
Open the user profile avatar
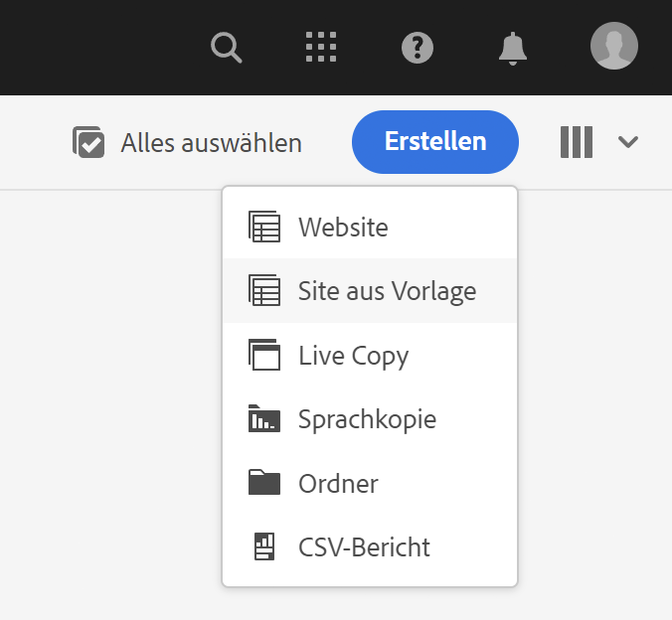coord(613,47)
